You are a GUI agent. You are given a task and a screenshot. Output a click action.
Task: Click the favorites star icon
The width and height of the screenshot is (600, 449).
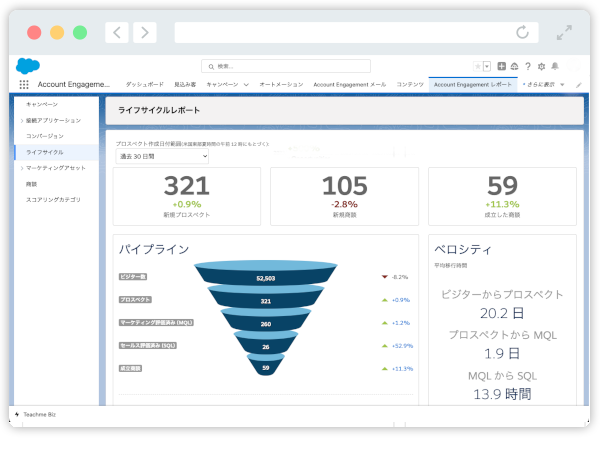478,67
